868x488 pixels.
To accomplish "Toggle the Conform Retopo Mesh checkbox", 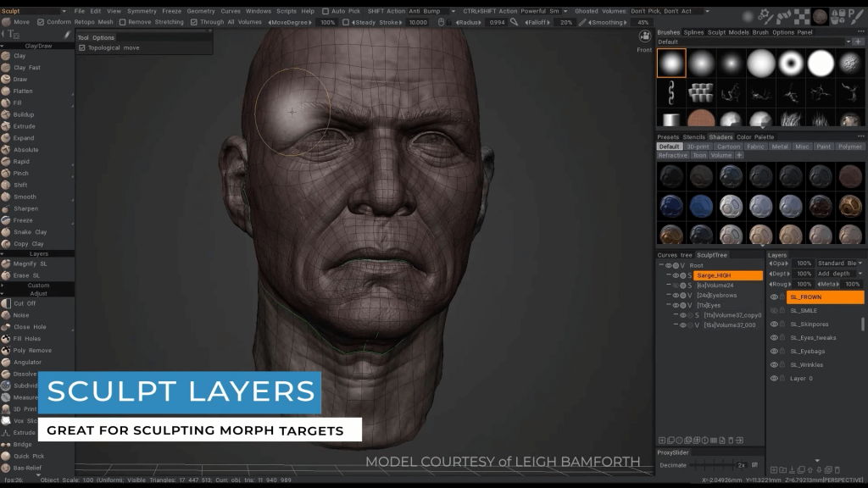I will (x=41, y=22).
